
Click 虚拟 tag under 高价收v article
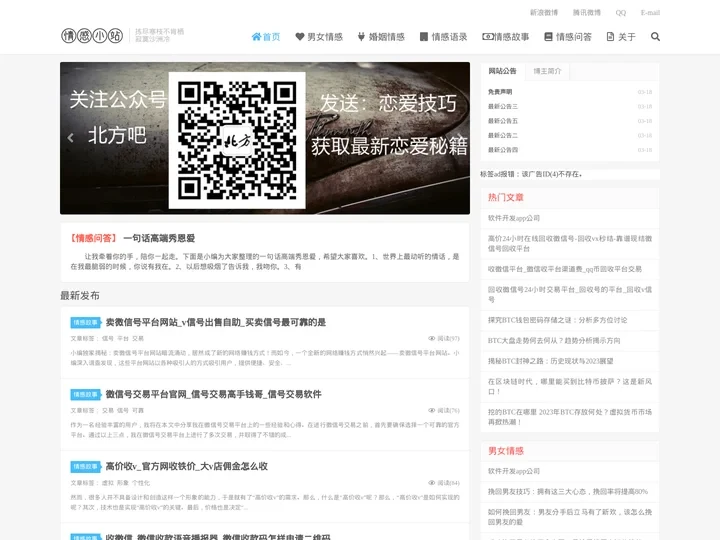click(107, 483)
